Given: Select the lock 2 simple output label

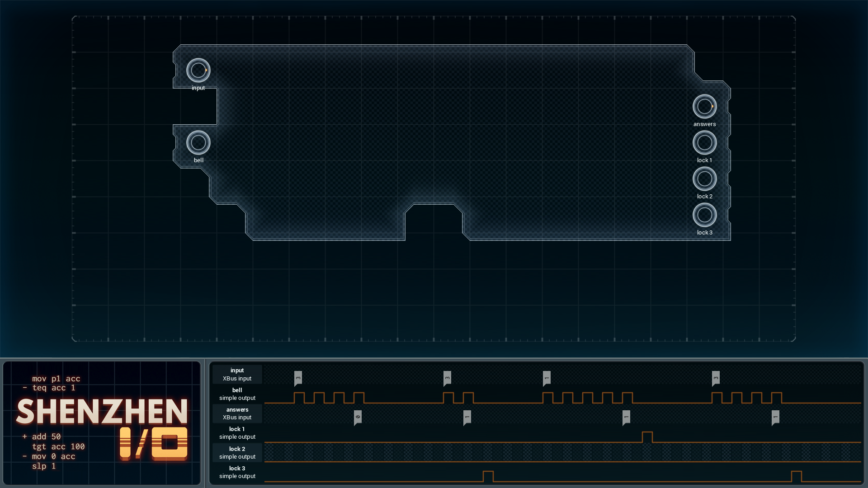Looking at the screenshot, I should (x=237, y=453).
